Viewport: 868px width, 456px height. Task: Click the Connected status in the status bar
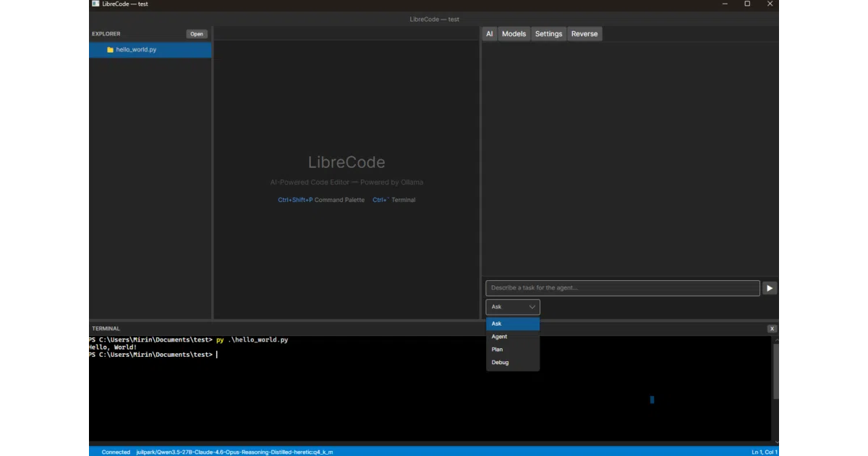click(x=116, y=452)
